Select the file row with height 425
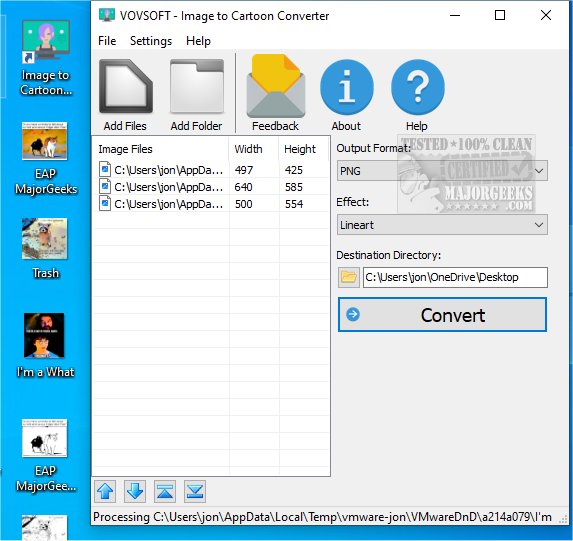573x541 pixels. pyautogui.click(x=211, y=170)
